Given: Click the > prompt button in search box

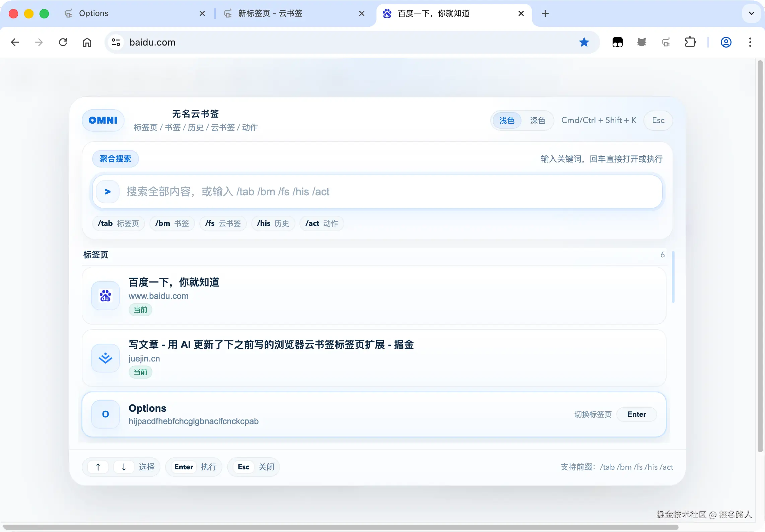Looking at the screenshot, I should tap(108, 192).
